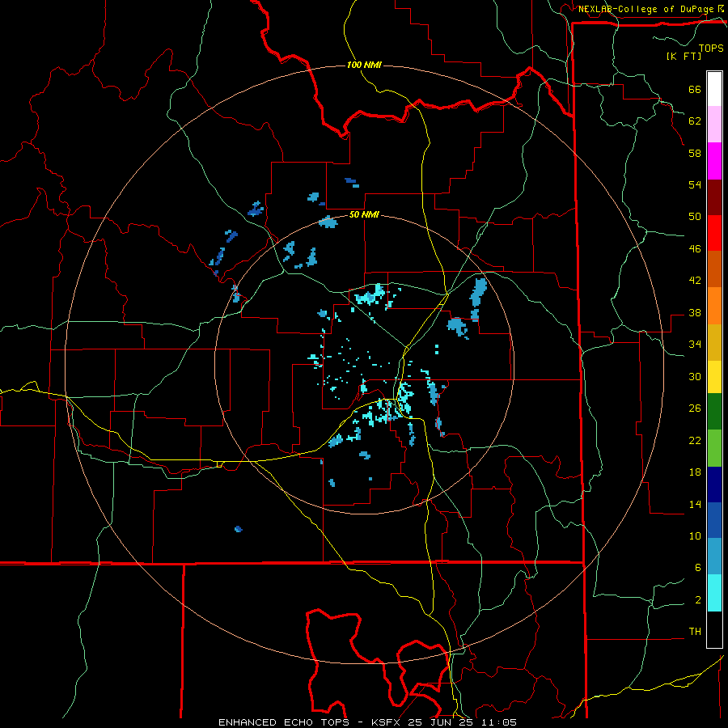Select the bright red legend swatch
The width and height of the screenshot is (728, 728).
(x=714, y=233)
